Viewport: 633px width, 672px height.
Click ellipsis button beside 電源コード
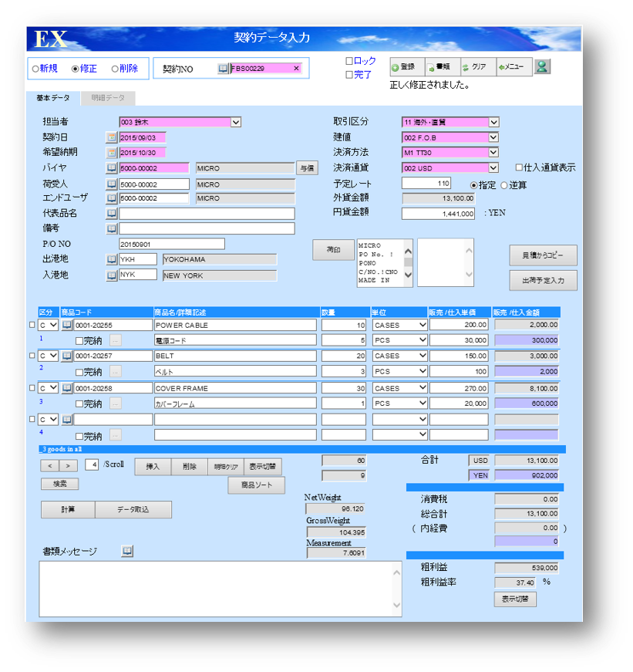point(115,340)
